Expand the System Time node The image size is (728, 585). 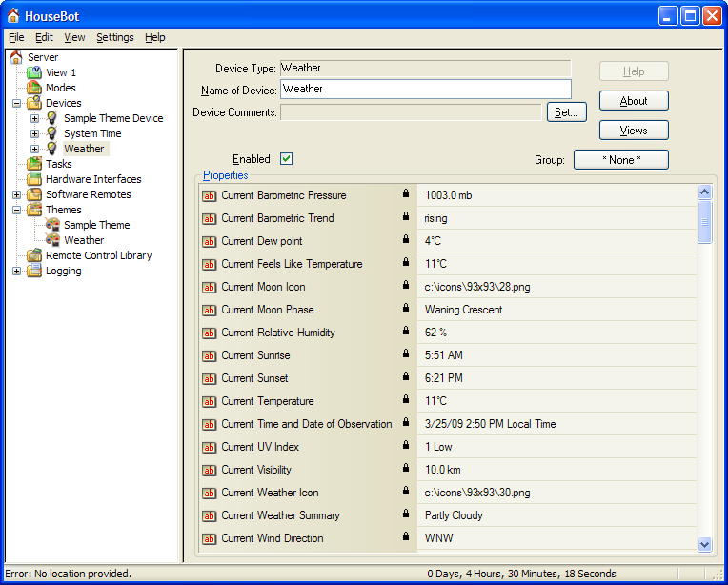pos(35,133)
